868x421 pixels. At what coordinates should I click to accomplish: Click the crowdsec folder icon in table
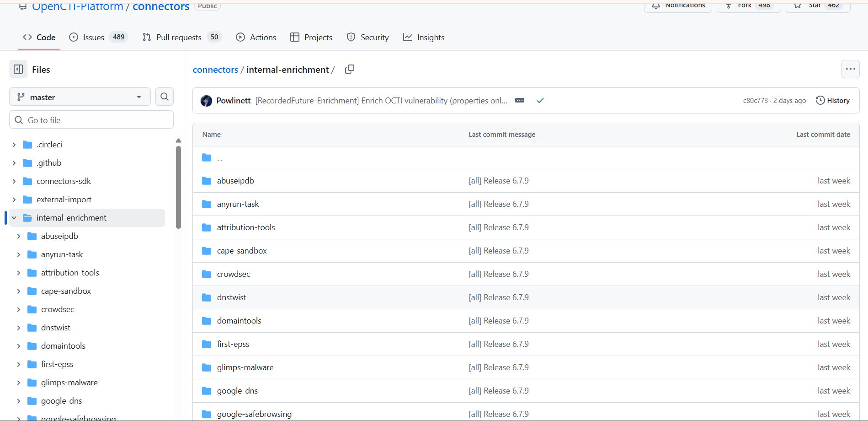coord(207,274)
